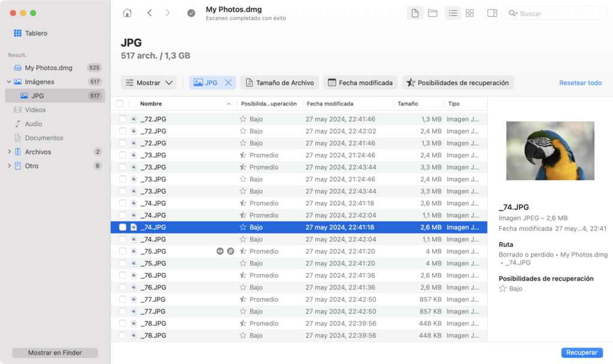Switch to file view icon
Screen dimensions: 613x364
tap(415, 13)
